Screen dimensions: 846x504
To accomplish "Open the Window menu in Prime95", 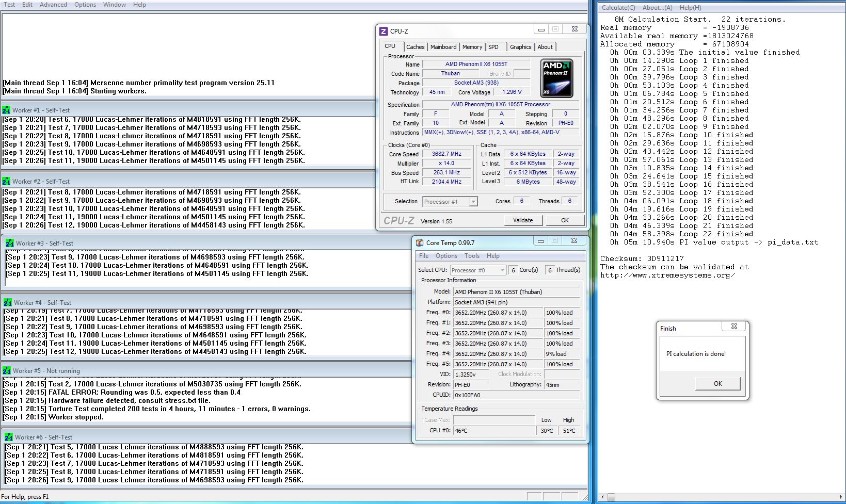I will click(x=115, y=5).
